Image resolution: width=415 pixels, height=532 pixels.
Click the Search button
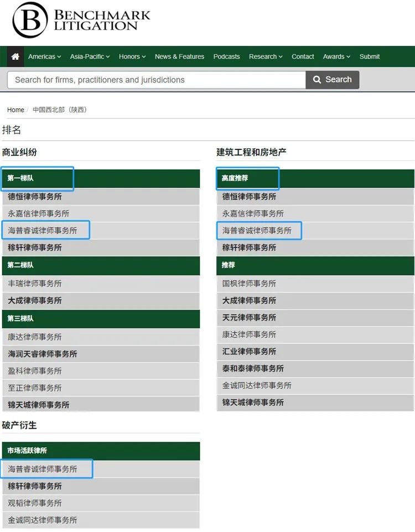tap(333, 80)
